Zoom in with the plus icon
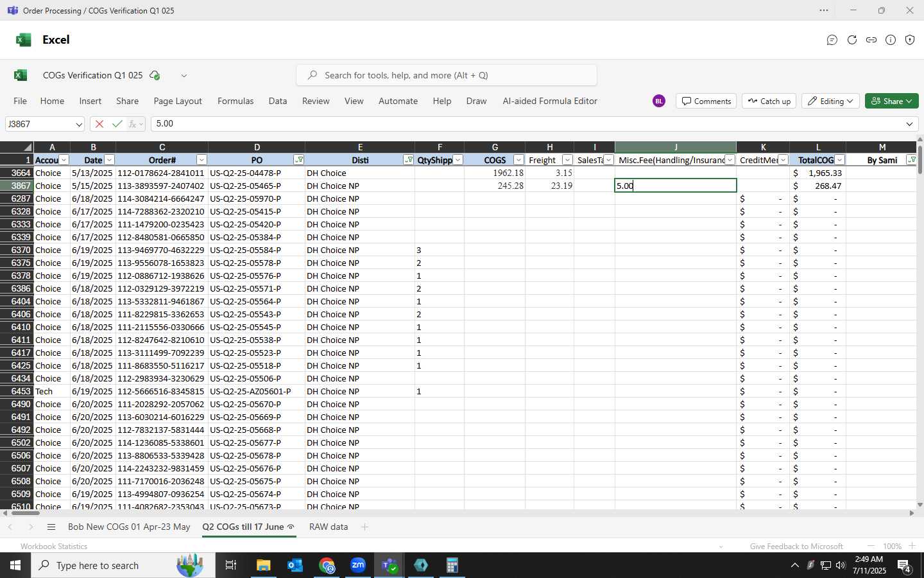This screenshot has height=578, width=924. coord(912,546)
